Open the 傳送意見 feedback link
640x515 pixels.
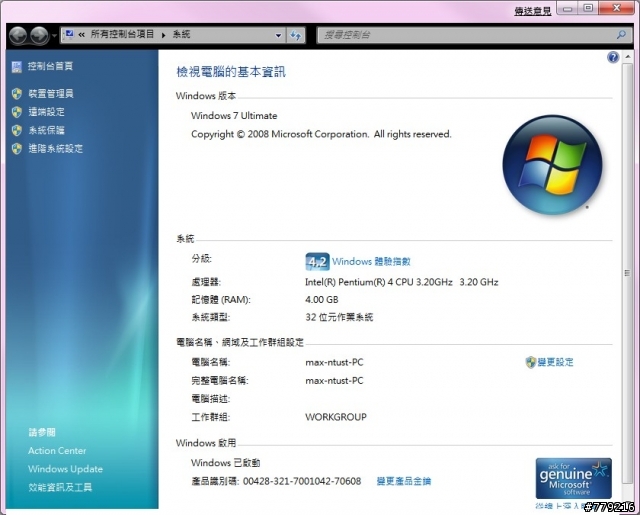point(533,11)
